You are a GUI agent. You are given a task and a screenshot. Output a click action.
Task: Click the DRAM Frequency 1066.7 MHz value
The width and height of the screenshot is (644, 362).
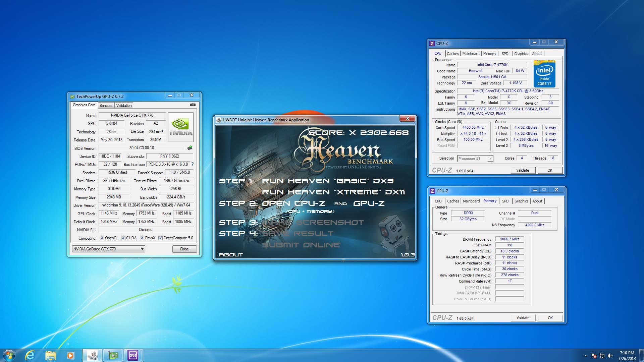click(x=509, y=239)
